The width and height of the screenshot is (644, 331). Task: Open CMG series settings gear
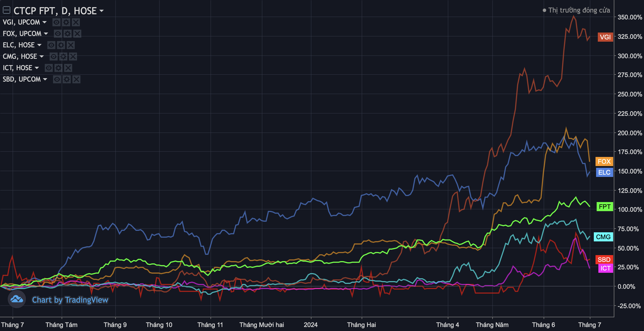[63, 56]
